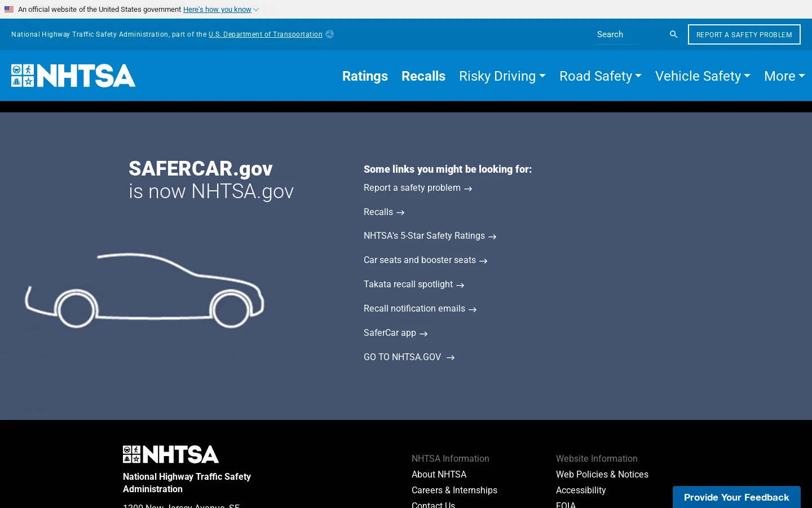Follow the Recalls link in the list
This screenshot has height=508, width=812.
pos(384,212)
